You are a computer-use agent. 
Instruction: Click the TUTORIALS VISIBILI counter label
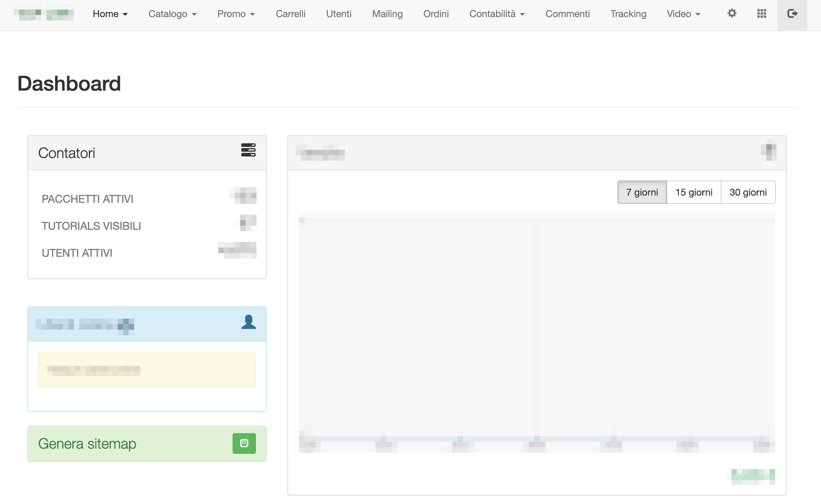(91, 226)
